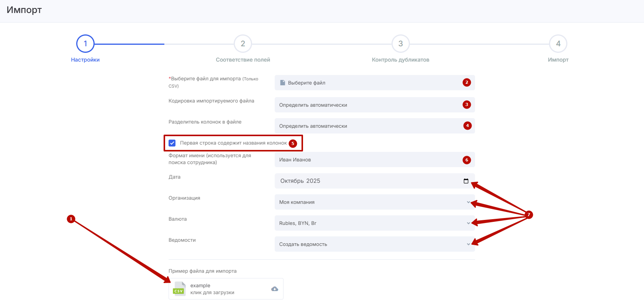Expand the Валюта dropdown chevron

[x=468, y=223]
